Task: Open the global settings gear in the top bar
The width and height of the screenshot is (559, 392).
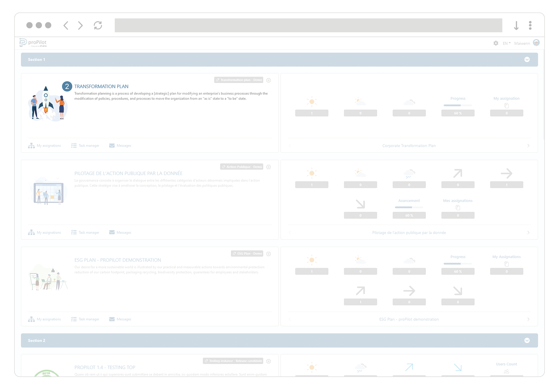Action: coord(496,43)
